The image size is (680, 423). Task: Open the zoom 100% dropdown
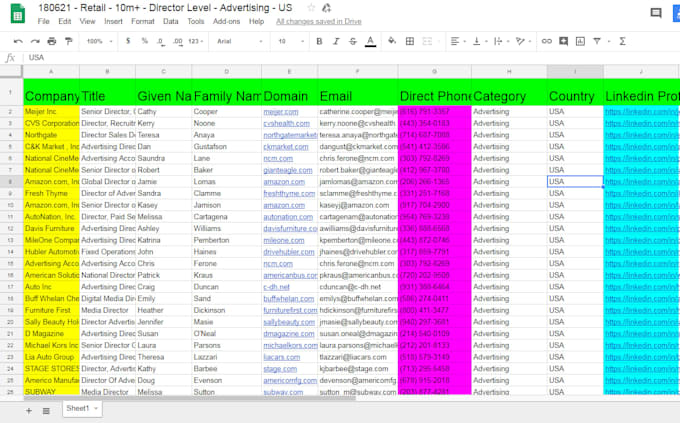[x=99, y=41]
